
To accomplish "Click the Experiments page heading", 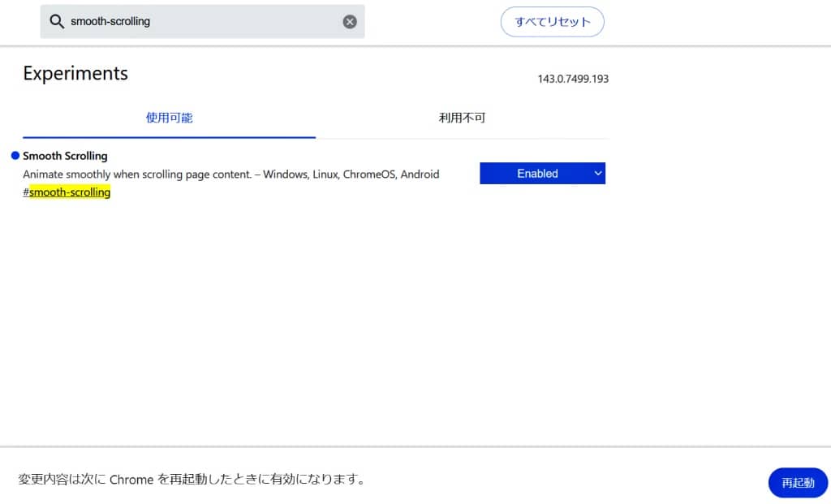I will click(75, 73).
